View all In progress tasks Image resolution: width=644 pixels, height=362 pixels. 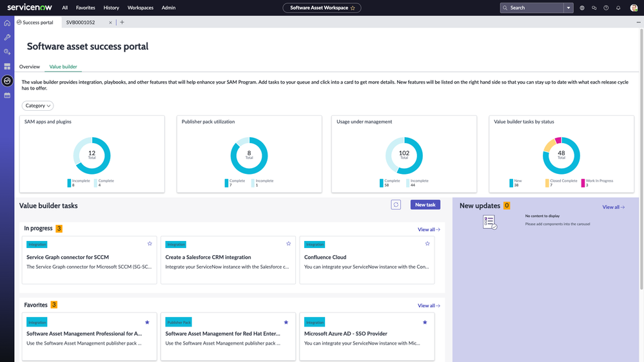[429, 229]
